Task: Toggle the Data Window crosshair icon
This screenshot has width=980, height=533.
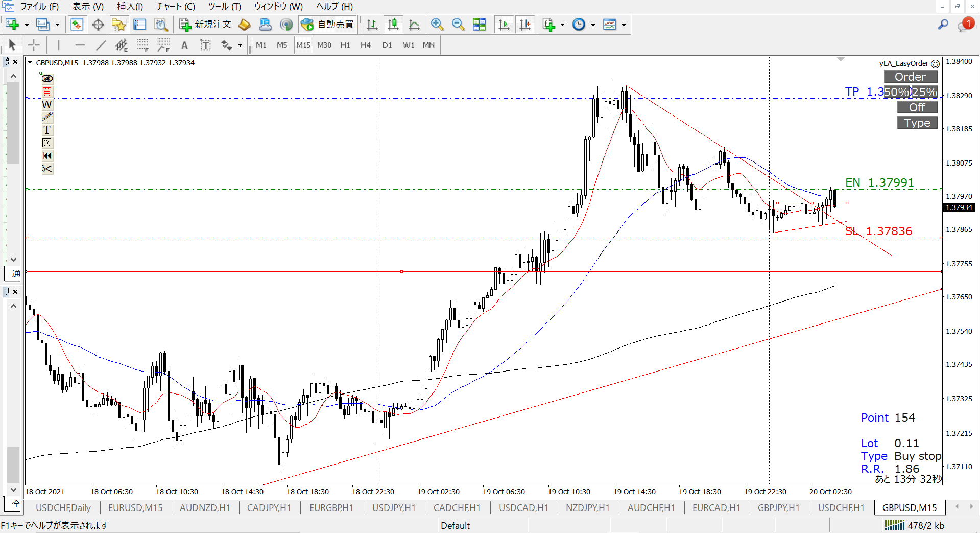Action: coord(98,24)
